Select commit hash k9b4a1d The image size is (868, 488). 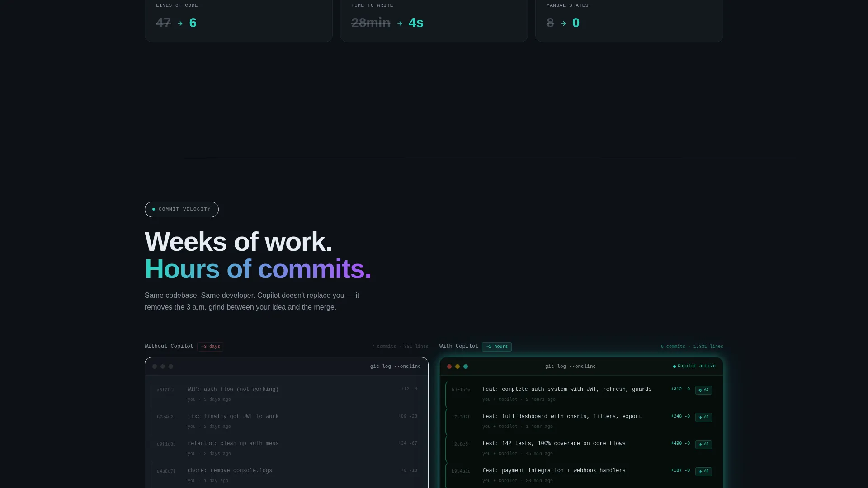(x=461, y=471)
